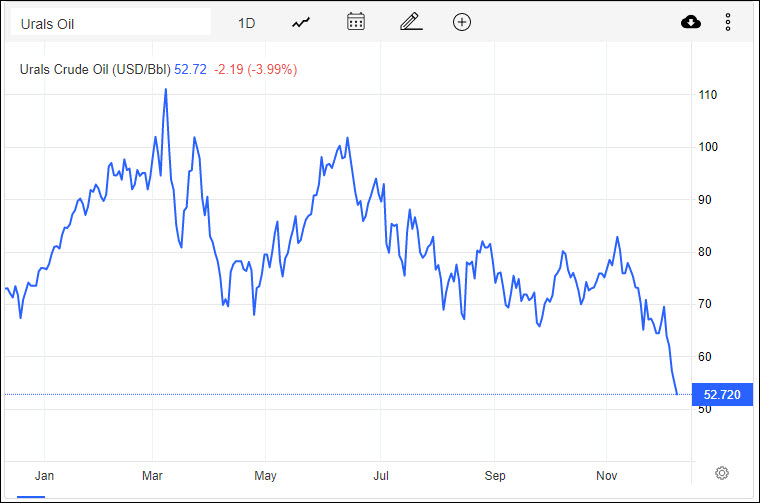Screen dimensions: 760x503
Task: Click the May label on time axis
Action: tap(265, 474)
